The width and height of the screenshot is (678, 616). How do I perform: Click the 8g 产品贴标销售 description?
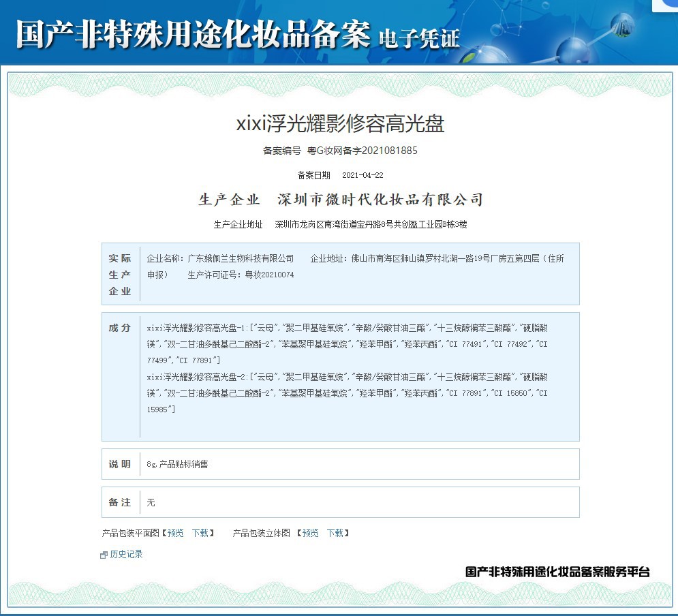177,464
